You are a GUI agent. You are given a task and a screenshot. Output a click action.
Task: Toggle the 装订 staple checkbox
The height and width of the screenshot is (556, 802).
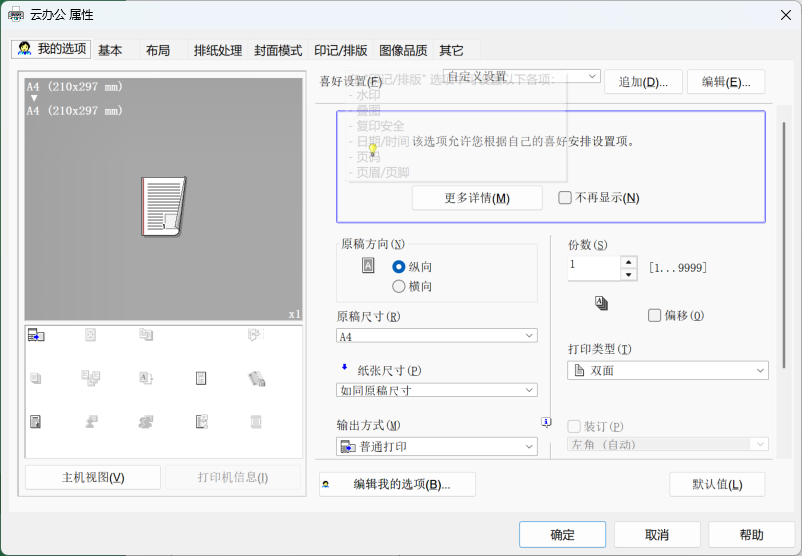(x=574, y=426)
